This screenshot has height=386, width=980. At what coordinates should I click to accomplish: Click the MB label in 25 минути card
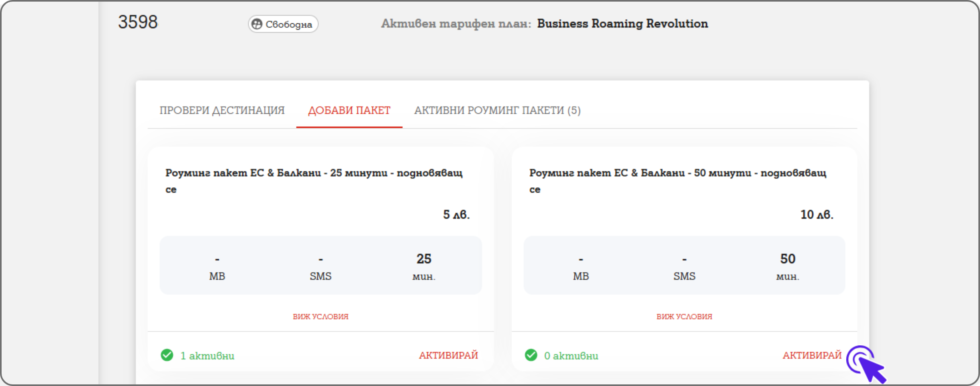(217, 276)
